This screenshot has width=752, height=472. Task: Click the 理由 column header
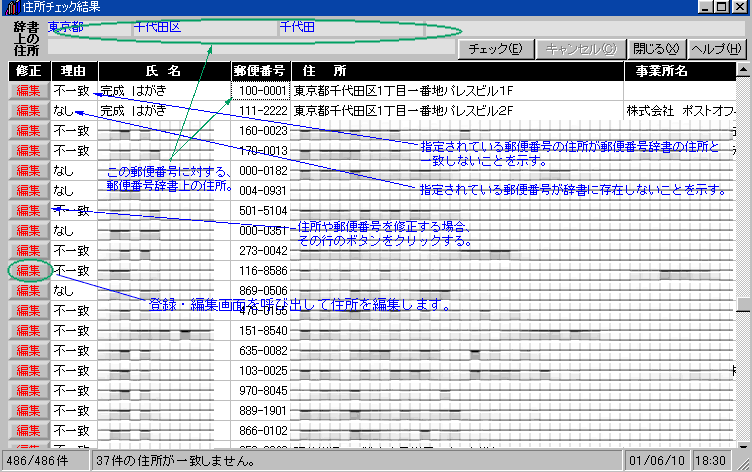tap(74, 71)
